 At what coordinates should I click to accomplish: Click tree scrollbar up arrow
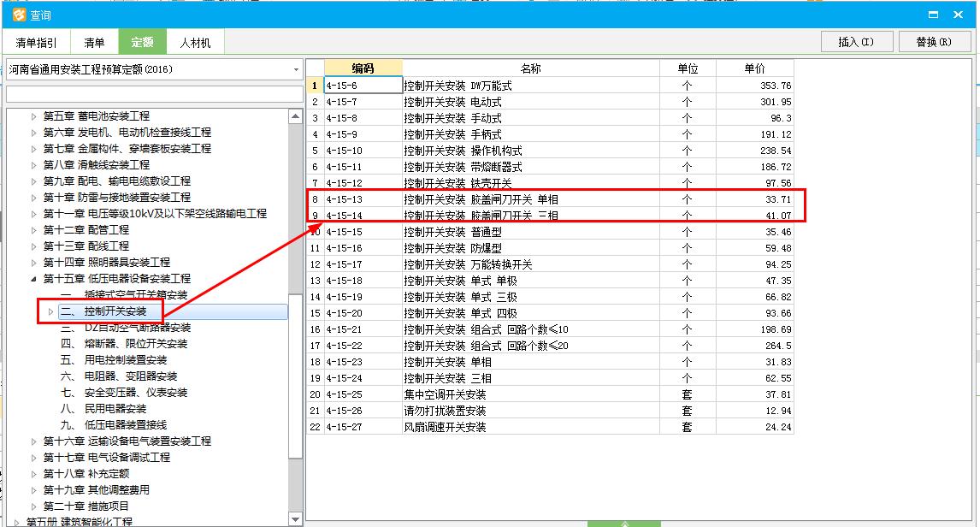coord(296,116)
